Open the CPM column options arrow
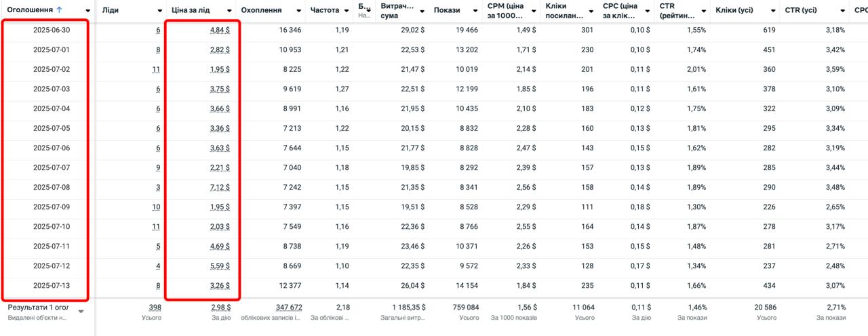Viewport: 868px width, 336px height. click(x=535, y=11)
